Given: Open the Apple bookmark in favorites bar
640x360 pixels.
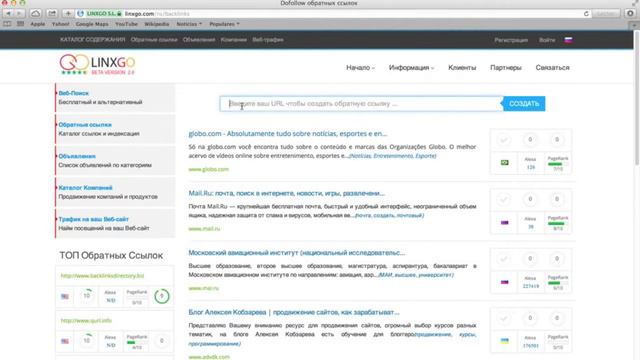Looking at the screenshot, I should point(38,24).
